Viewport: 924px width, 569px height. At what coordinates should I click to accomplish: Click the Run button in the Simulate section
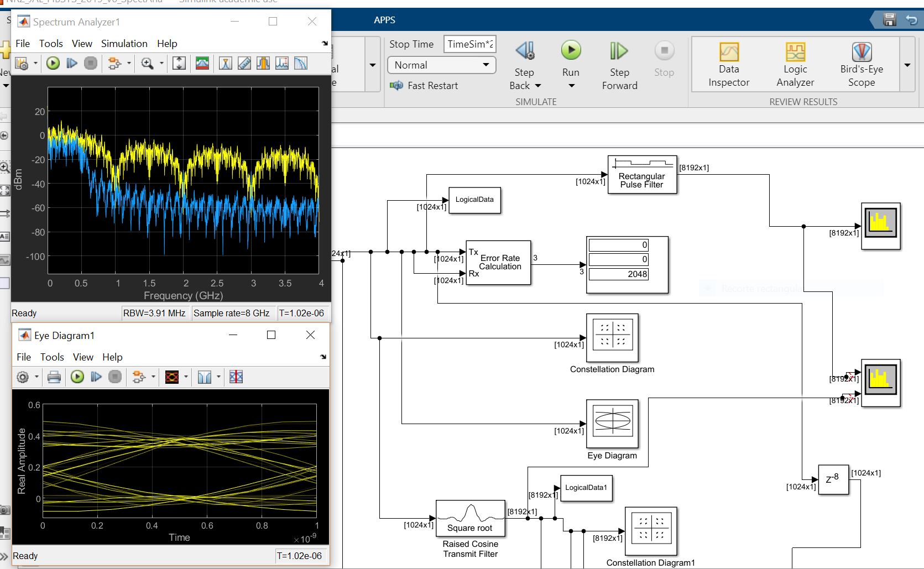[x=571, y=51]
